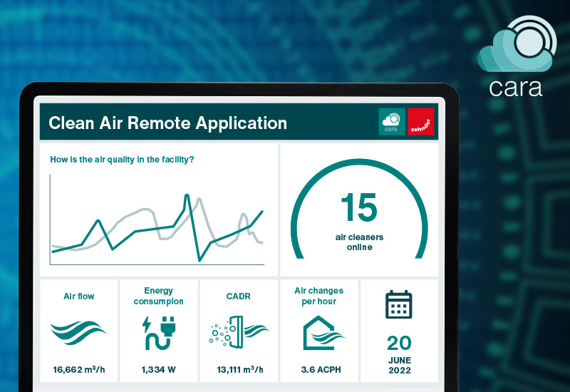Click the Clean Air Remote Application title

[167, 123]
